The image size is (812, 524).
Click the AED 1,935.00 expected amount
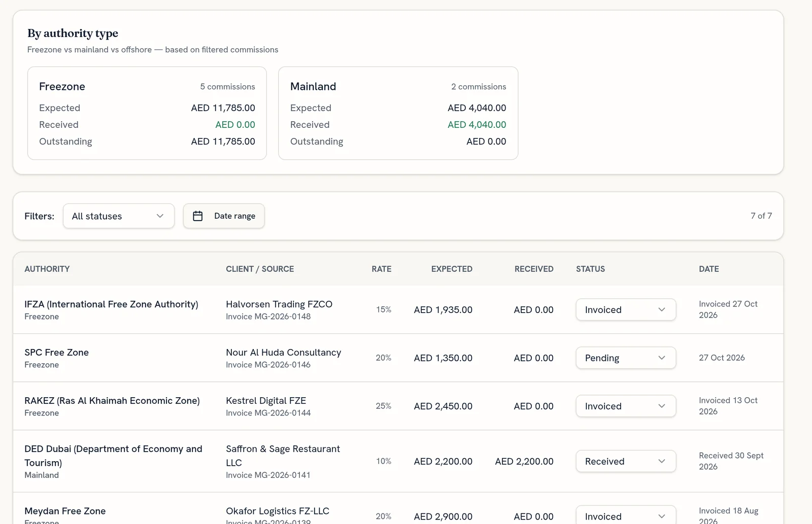(443, 309)
